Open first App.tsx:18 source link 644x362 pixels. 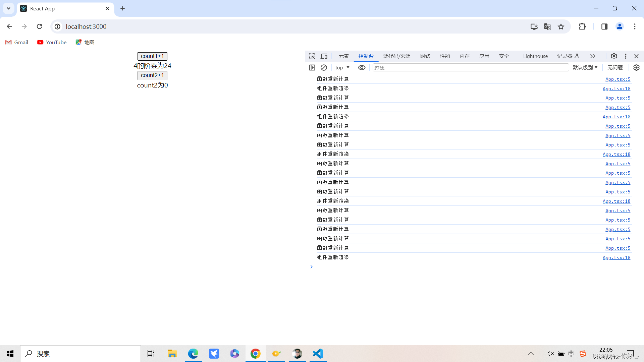tap(616, 88)
